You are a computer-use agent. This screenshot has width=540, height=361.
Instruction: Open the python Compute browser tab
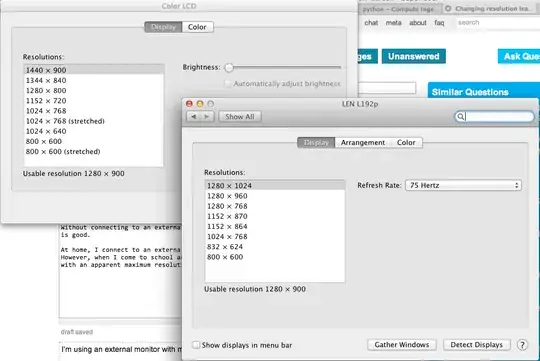point(400,9)
